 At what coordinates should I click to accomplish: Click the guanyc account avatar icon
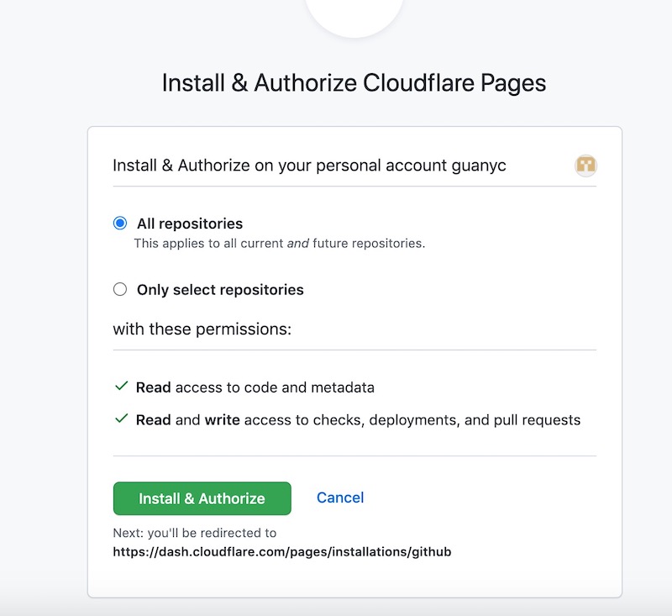pos(585,165)
